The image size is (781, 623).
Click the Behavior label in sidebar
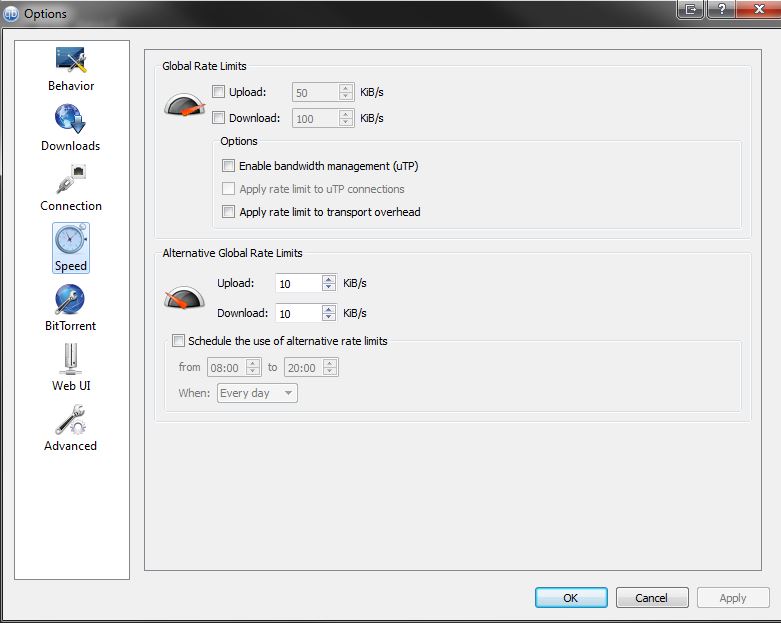pyautogui.click(x=71, y=86)
